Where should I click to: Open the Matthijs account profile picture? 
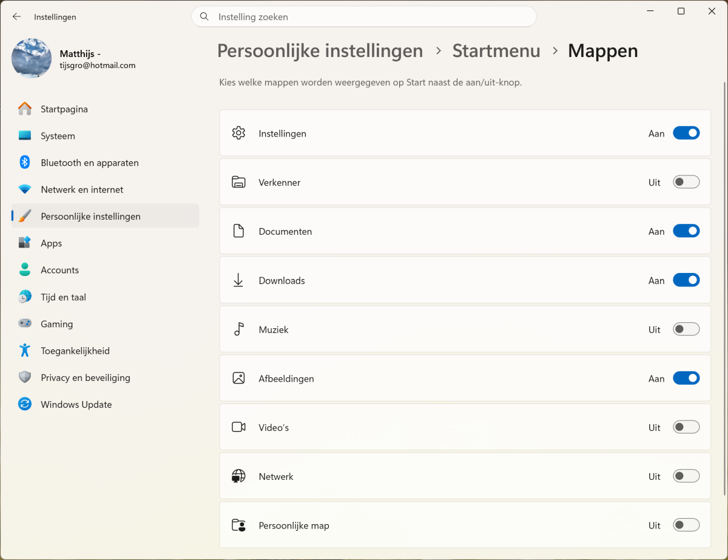click(x=32, y=58)
